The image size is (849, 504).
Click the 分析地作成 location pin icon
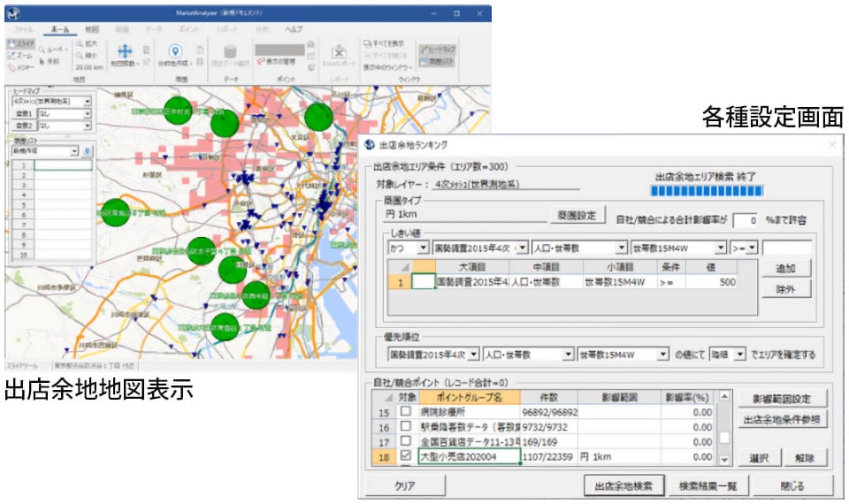[x=175, y=51]
